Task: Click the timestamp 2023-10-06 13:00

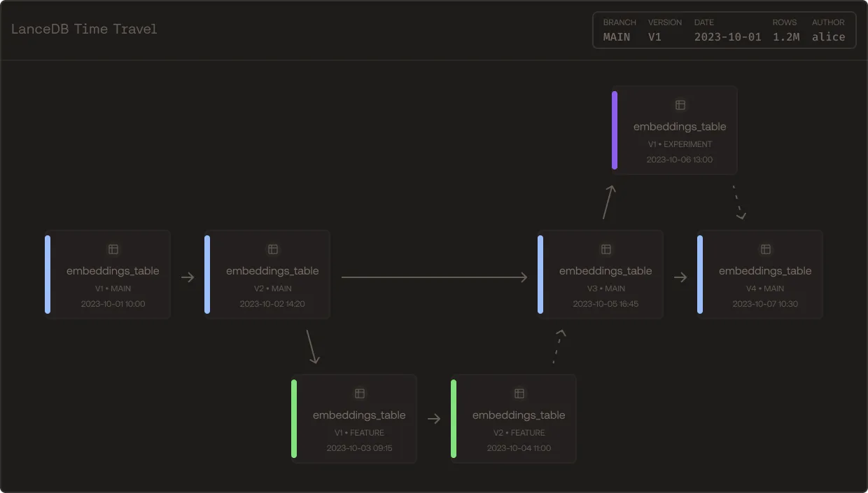Action: click(680, 160)
